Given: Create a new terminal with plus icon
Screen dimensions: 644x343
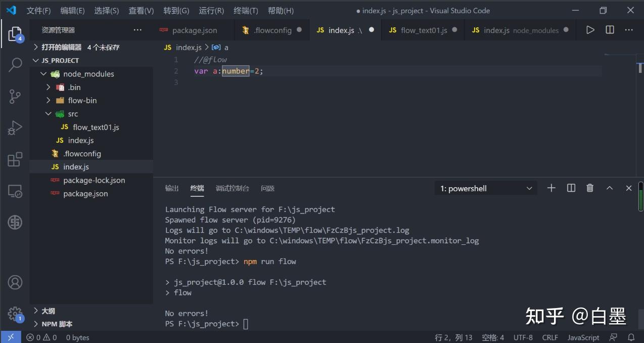Looking at the screenshot, I should click(x=551, y=188).
